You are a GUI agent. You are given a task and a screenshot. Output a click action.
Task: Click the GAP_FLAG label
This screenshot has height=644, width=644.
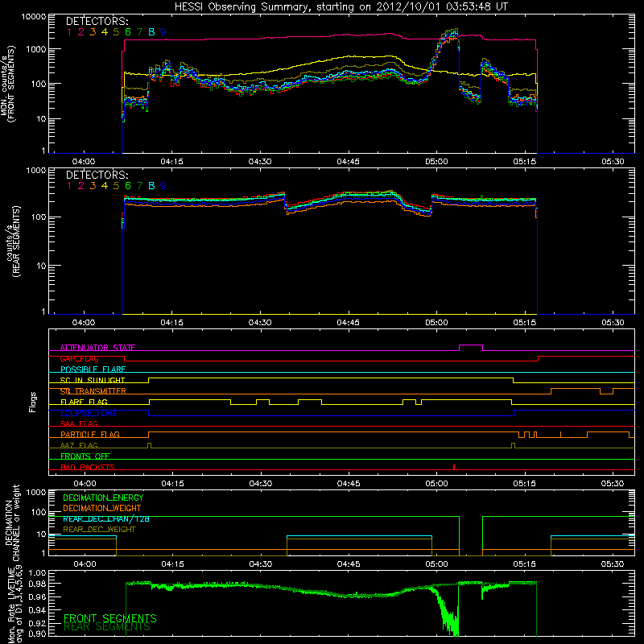click(79, 358)
